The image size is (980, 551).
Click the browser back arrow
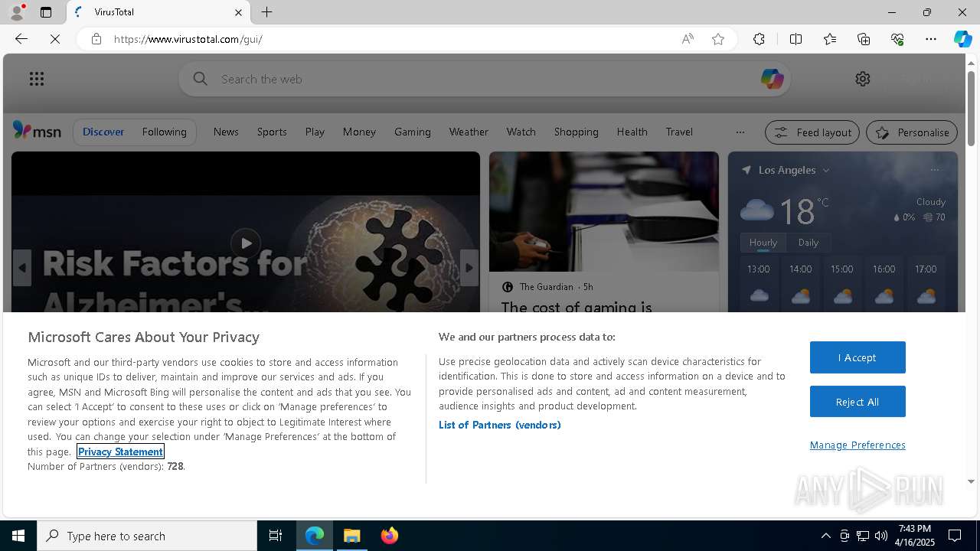pos(21,39)
